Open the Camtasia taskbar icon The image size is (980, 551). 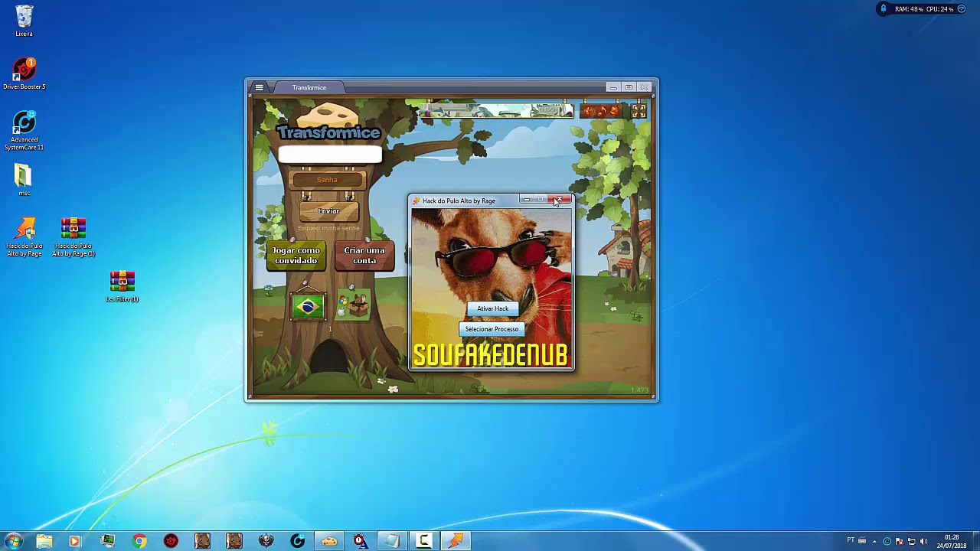pos(423,541)
